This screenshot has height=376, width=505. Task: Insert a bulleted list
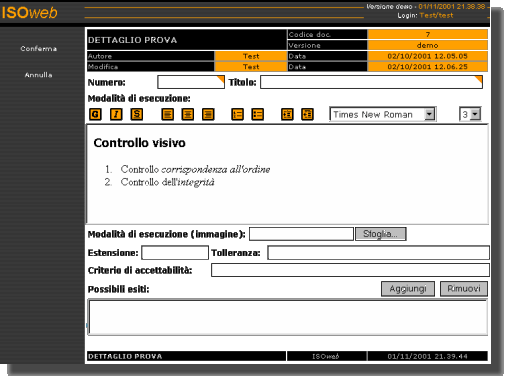tap(258, 114)
